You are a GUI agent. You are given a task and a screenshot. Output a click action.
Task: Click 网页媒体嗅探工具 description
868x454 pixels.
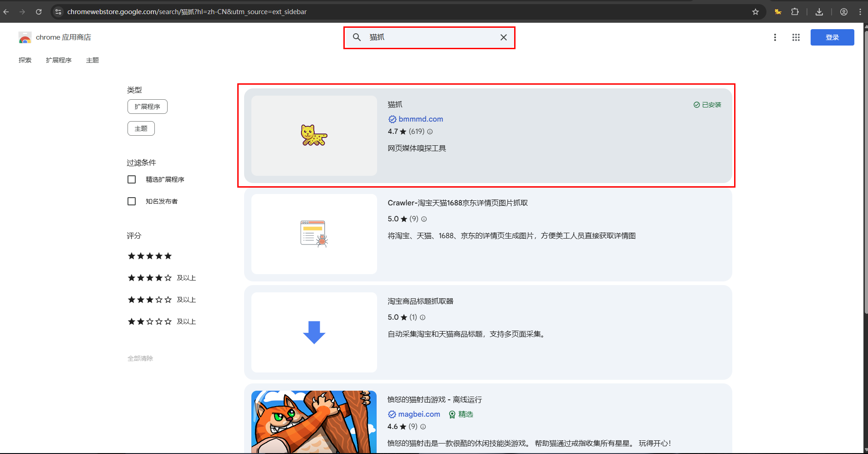pyautogui.click(x=417, y=148)
